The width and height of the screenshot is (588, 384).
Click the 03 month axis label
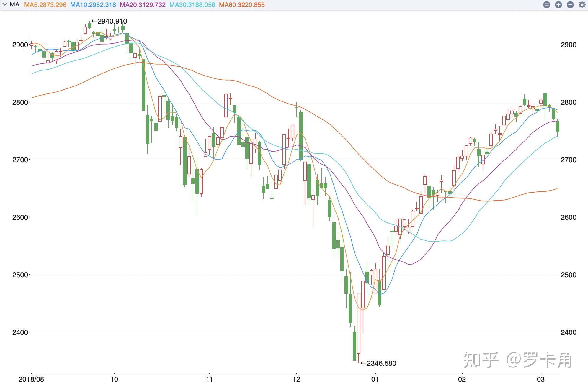(x=541, y=379)
